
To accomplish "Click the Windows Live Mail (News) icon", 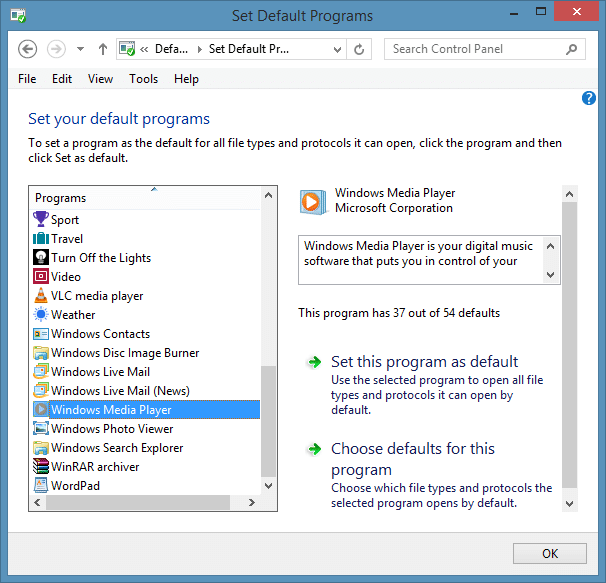I will [x=41, y=390].
